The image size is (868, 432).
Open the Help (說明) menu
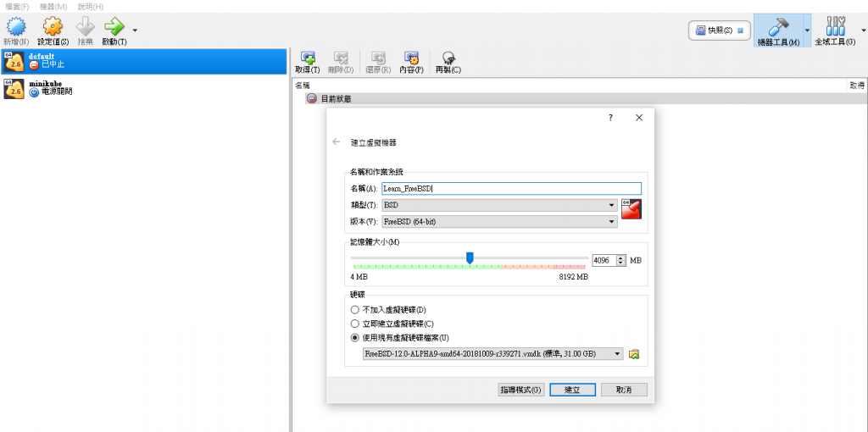coord(90,7)
